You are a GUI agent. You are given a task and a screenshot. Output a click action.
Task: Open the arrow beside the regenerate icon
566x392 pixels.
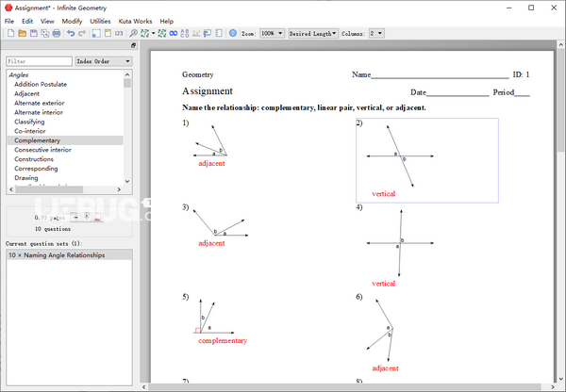point(153,34)
